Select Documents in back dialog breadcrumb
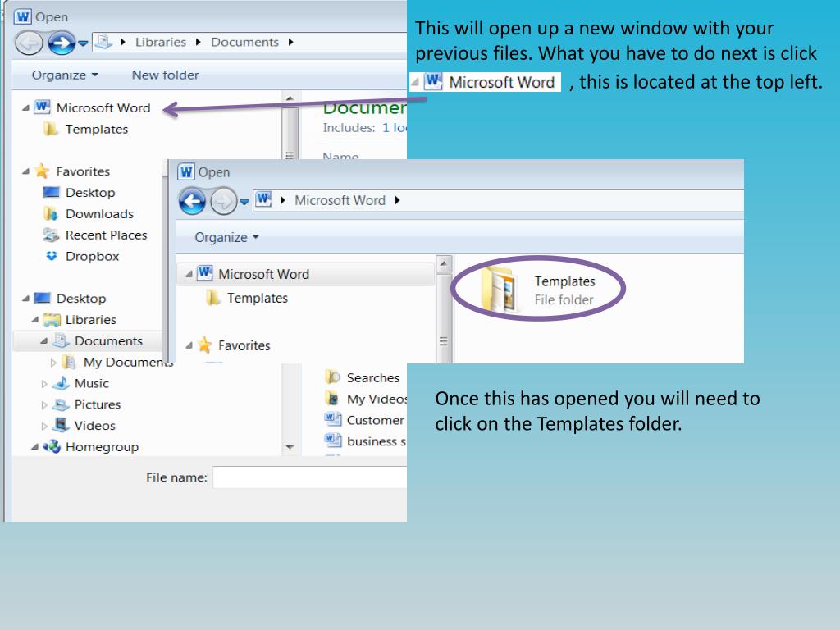Screen dimensions: 840x630 244,43
